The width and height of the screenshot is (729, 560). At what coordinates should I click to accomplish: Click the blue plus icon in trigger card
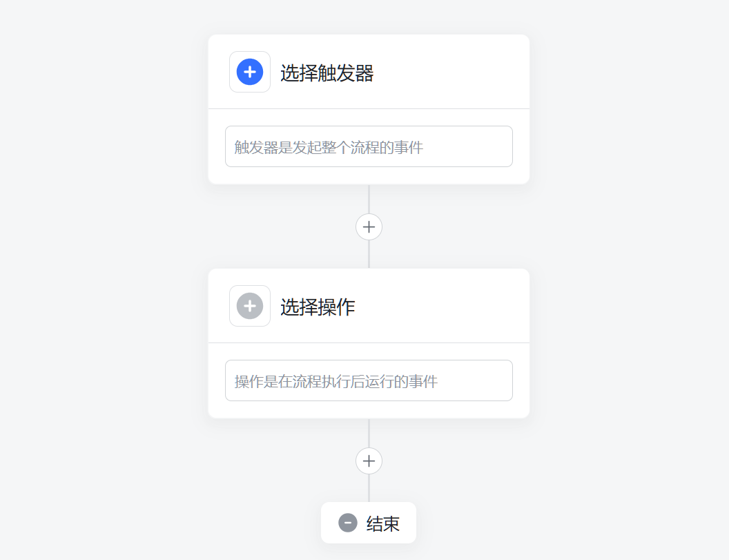[x=250, y=72]
